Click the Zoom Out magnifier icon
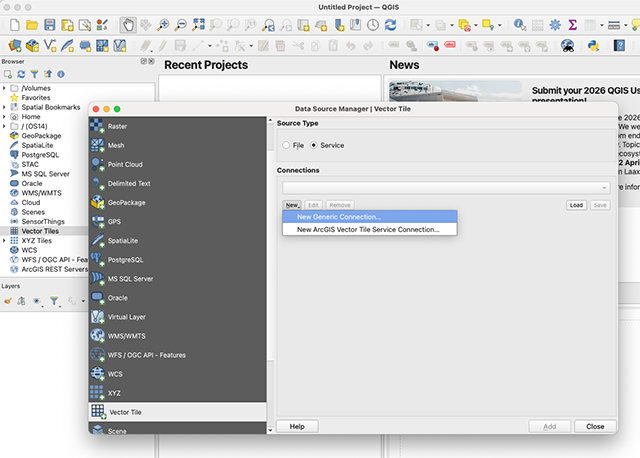This screenshot has height=458, width=640. pos(180,25)
